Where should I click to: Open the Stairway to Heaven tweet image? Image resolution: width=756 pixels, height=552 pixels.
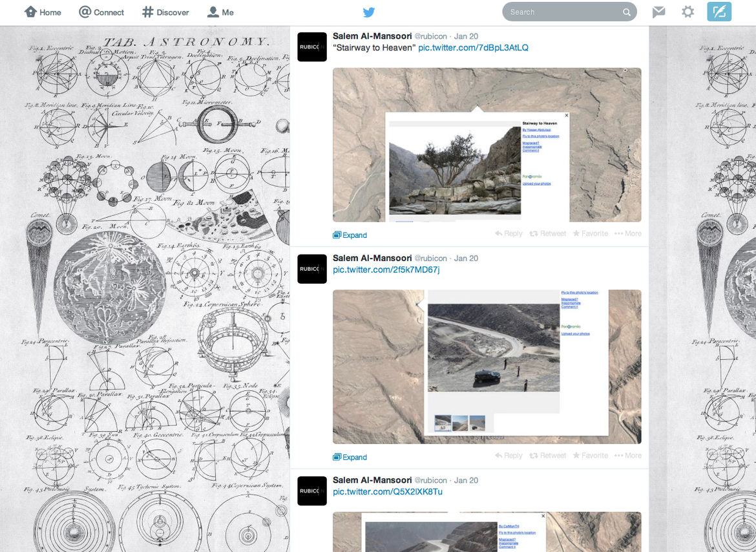(487, 145)
